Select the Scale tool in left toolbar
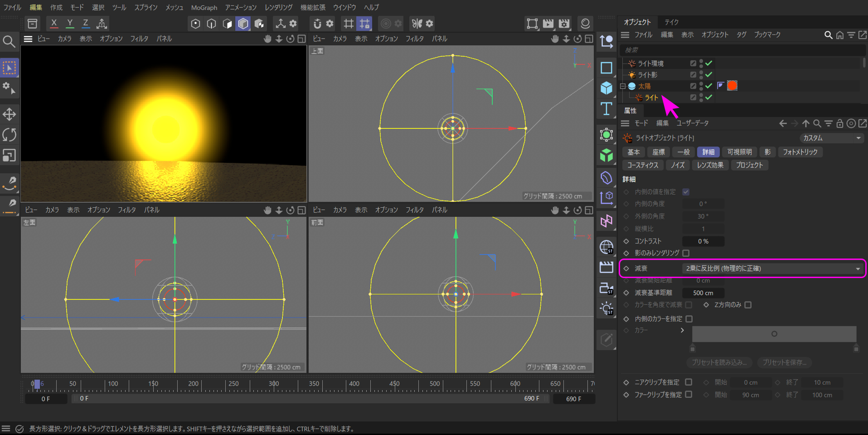Screen dimensions: 868x435 (x=9, y=156)
